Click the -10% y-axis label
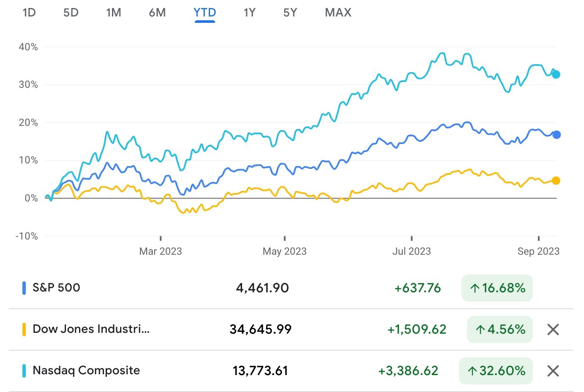Image resolution: width=584 pixels, height=392 pixels. click(27, 236)
